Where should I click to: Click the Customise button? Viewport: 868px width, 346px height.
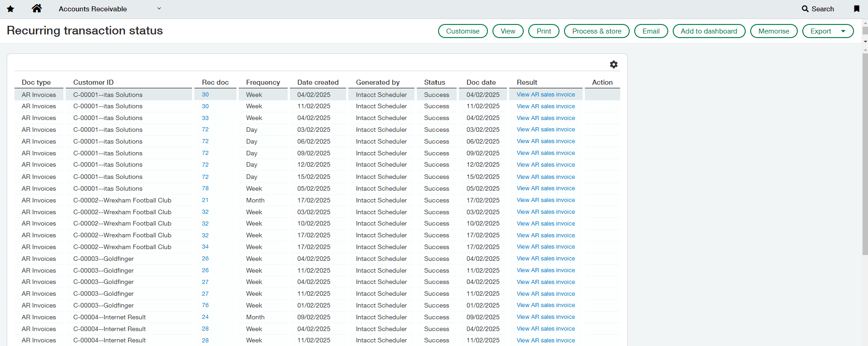pyautogui.click(x=463, y=31)
